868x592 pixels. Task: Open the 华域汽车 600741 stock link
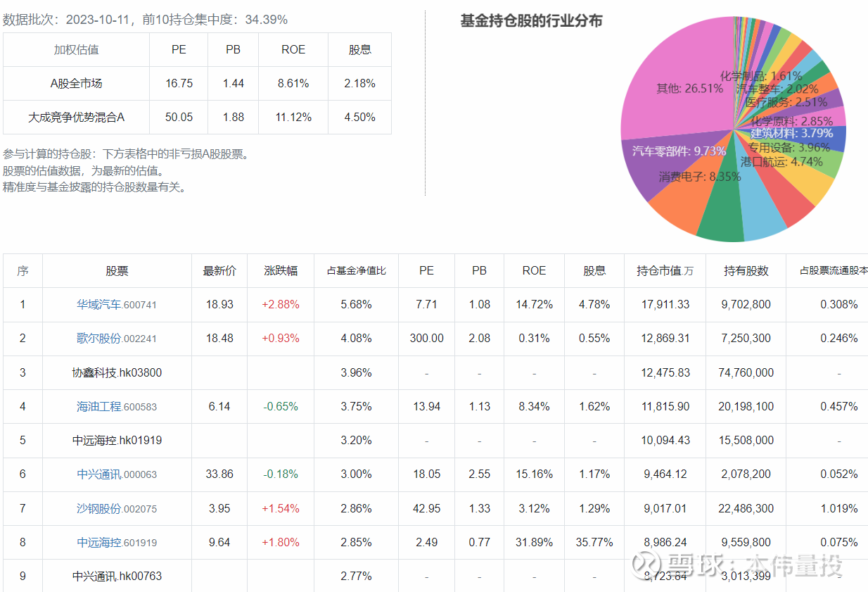click(117, 305)
